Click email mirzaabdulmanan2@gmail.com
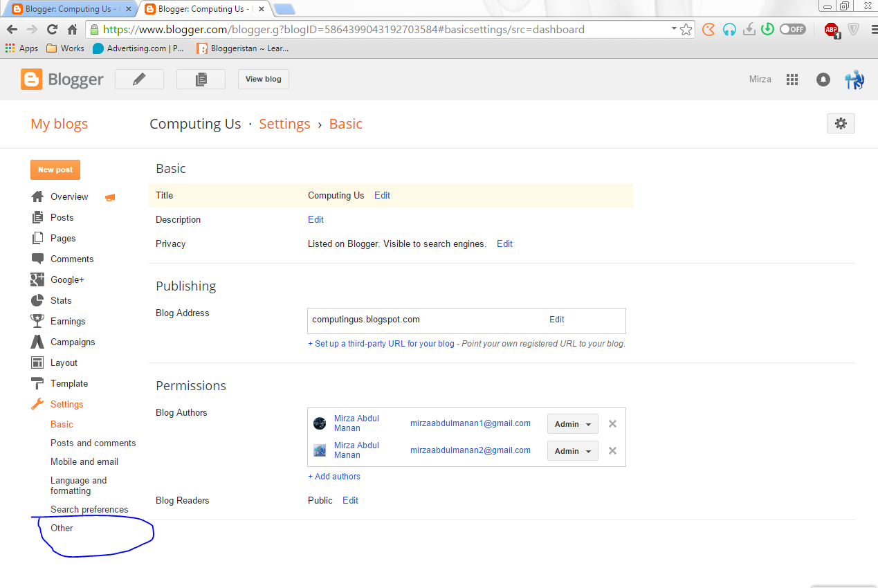 coord(470,450)
